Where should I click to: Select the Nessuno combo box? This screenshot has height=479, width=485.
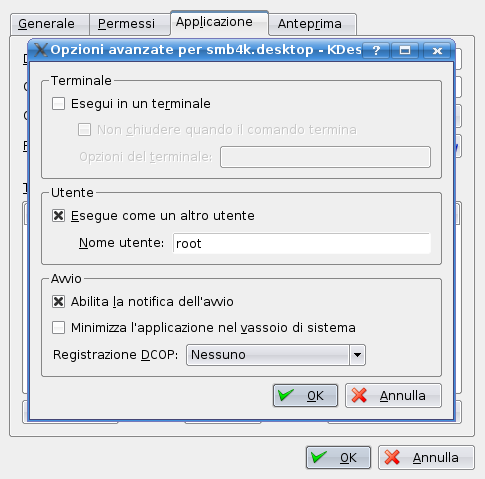pos(276,355)
